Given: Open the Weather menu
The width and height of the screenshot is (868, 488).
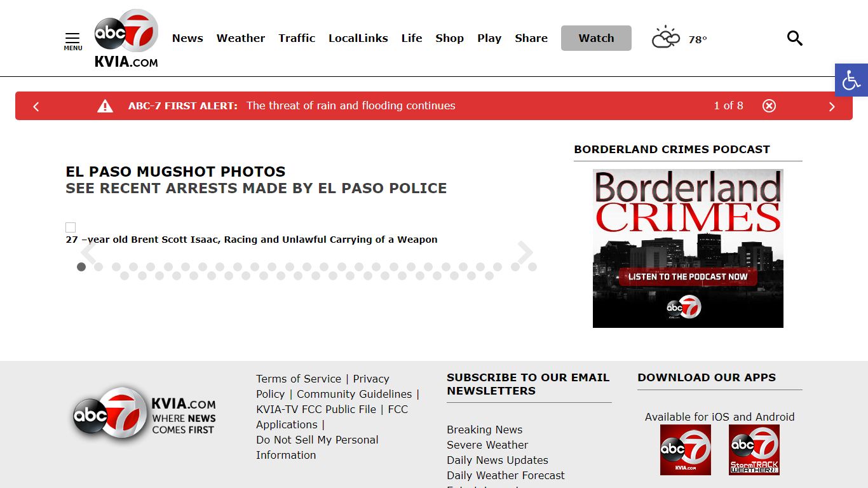Looking at the screenshot, I should 241,38.
